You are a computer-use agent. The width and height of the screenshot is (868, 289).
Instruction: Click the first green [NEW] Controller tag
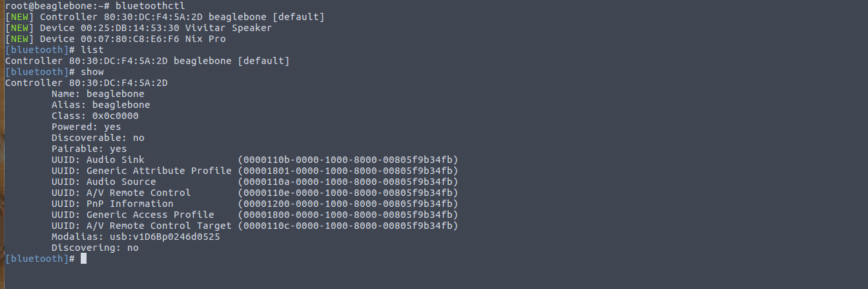(x=19, y=17)
